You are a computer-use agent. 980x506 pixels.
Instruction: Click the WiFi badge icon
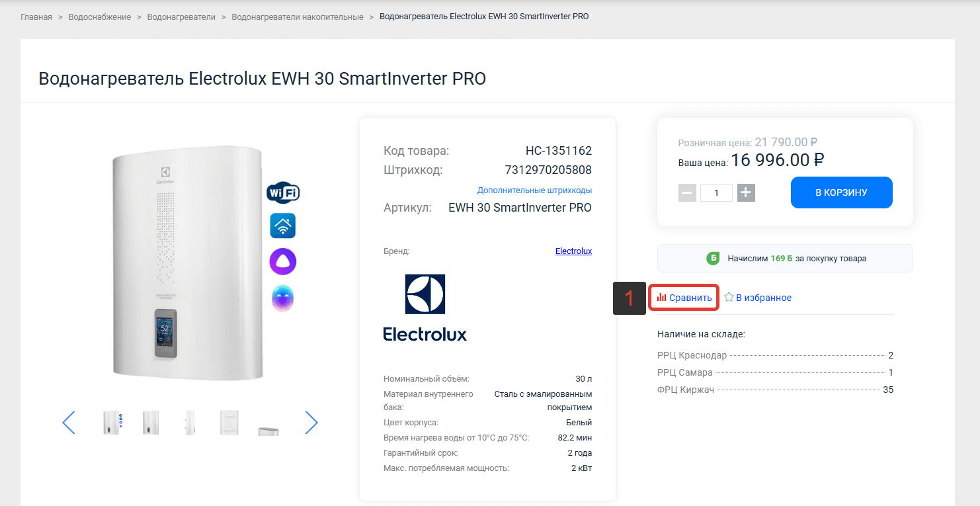click(x=283, y=193)
